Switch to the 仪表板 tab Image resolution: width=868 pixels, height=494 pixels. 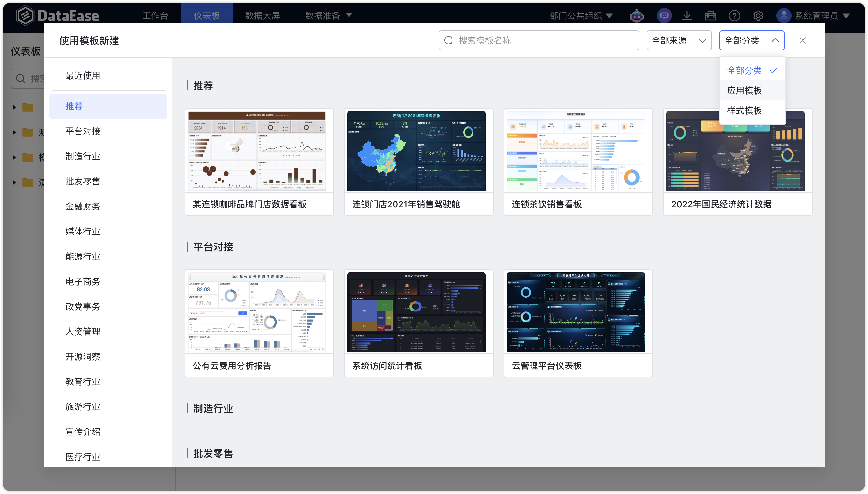click(207, 16)
